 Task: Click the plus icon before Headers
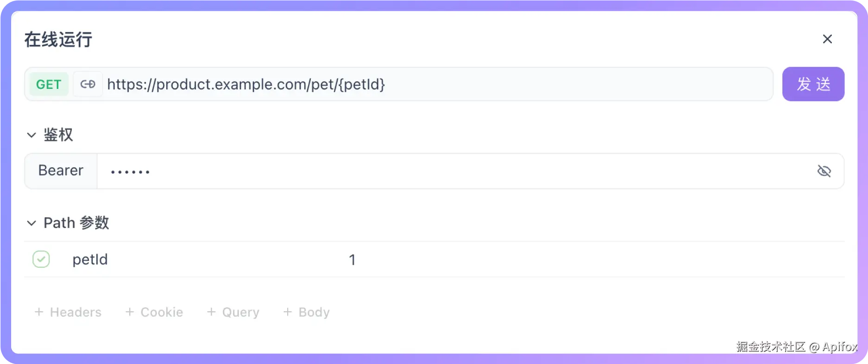pyautogui.click(x=39, y=312)
